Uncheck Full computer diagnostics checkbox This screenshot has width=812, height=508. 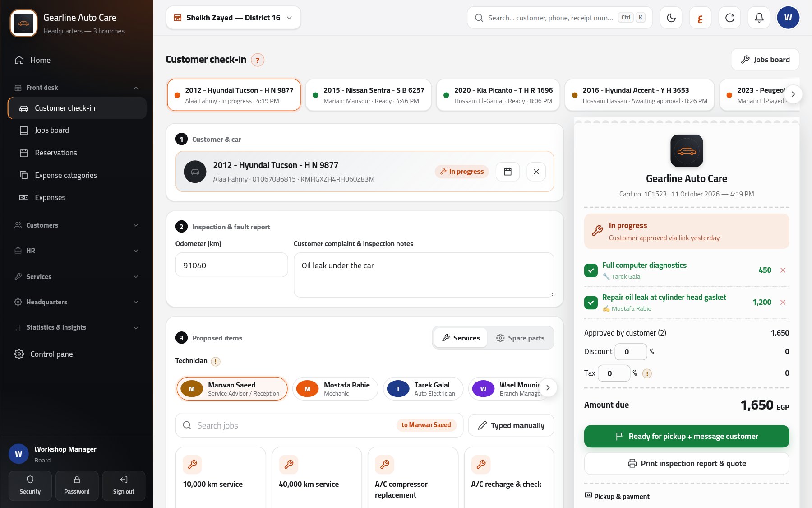coord(591,270)
